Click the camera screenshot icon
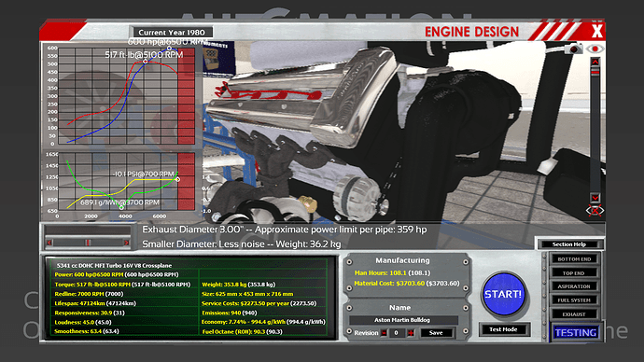Screen dimensions: 644x362 574,49
